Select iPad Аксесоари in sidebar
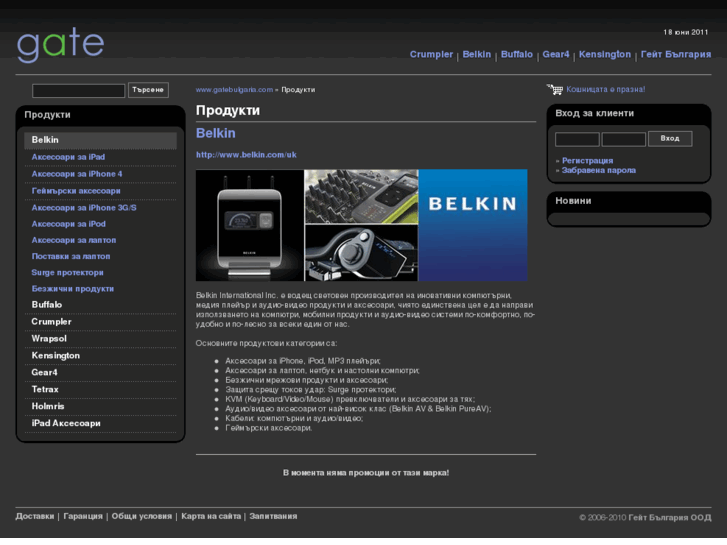The height and width of the screenshot is (545, 727). click(66, 423)
